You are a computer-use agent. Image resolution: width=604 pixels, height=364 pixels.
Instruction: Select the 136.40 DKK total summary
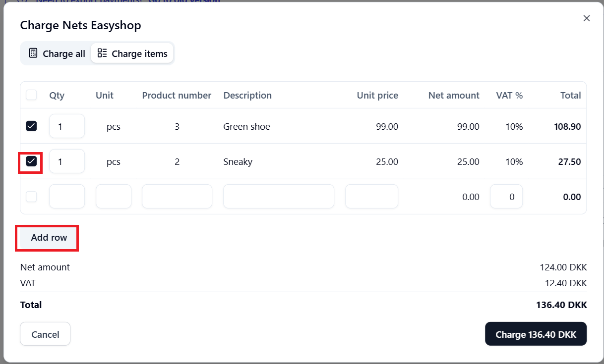point(561,305)
